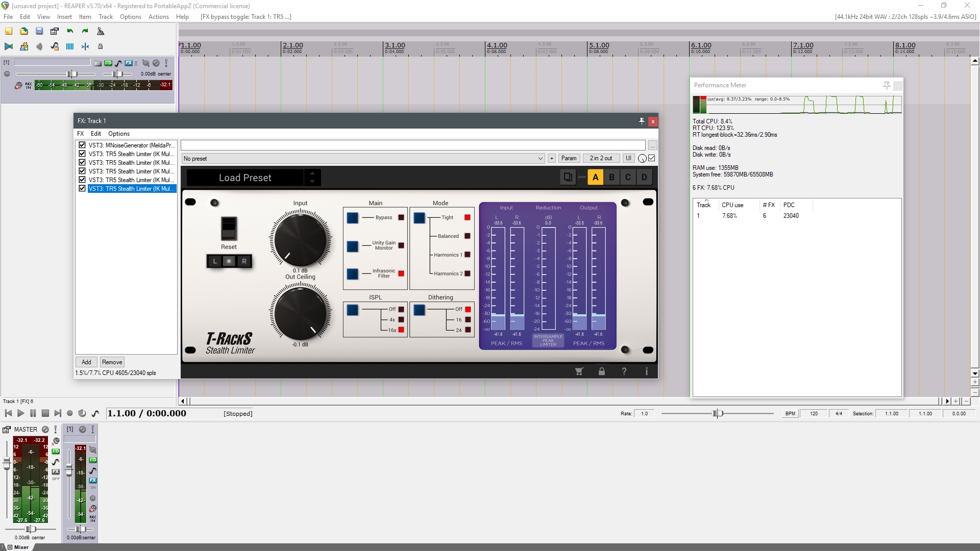Open track 1 I/O routing button
The image size is (980, 551).
pyautogui.click(x=108, y=63)
